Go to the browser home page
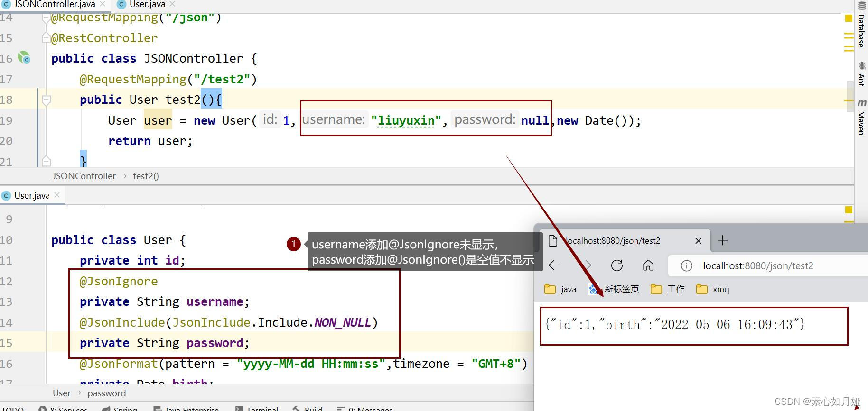This screenshot has height=411, width=868. [x=648, y=265]
